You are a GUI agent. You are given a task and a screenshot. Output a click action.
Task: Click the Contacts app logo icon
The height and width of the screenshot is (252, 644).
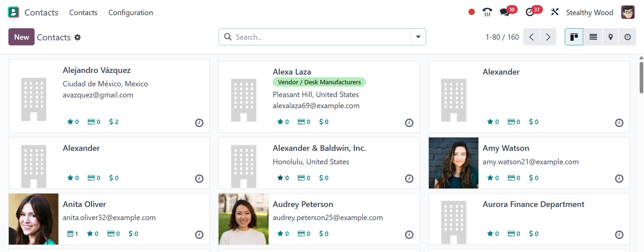point(13,12)
